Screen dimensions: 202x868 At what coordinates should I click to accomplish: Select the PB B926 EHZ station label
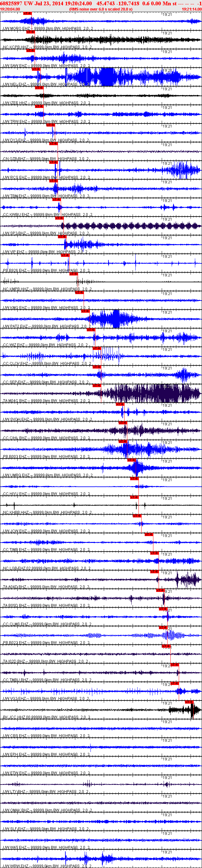[46, 270]
